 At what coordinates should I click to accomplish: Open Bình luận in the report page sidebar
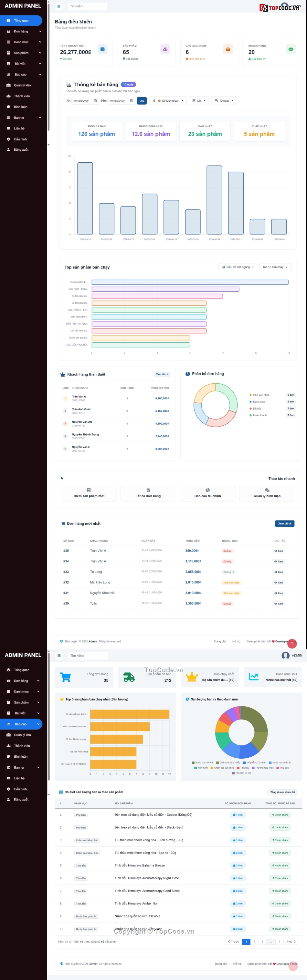click(21, 756)
